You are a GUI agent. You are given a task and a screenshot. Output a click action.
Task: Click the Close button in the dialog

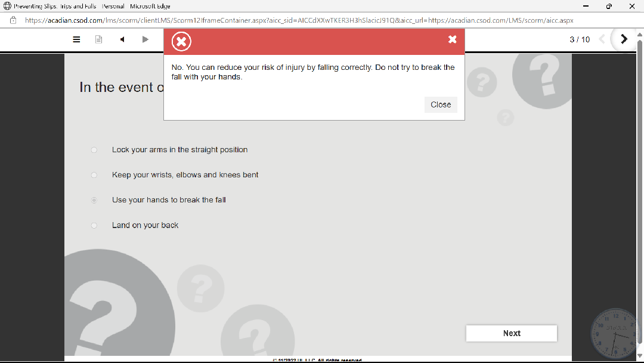(441, 104)
